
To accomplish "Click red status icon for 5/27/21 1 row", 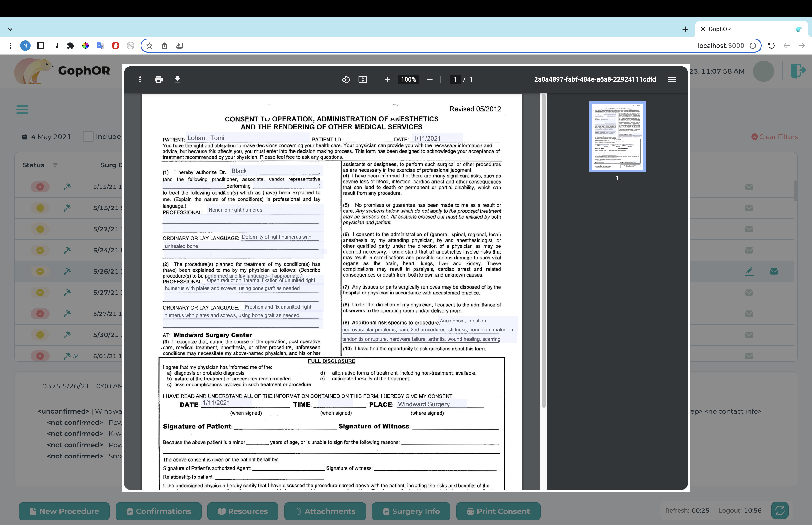I will pos(40,314).
